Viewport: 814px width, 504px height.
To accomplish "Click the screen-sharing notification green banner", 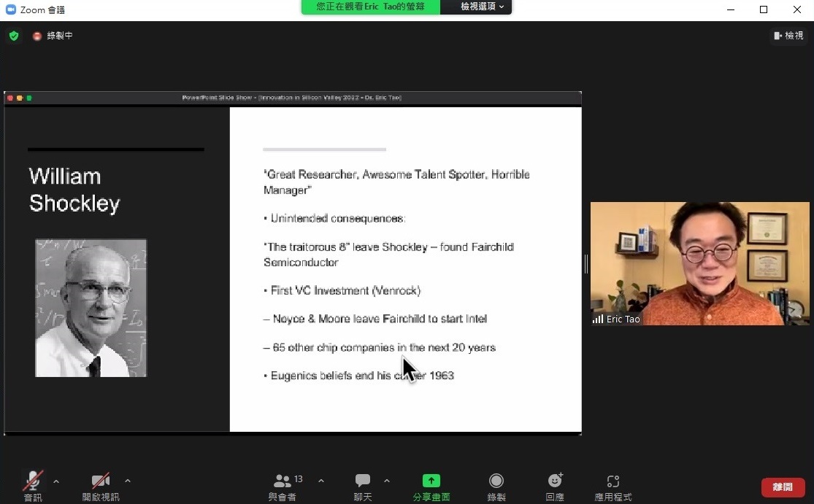I will [371, 7].
